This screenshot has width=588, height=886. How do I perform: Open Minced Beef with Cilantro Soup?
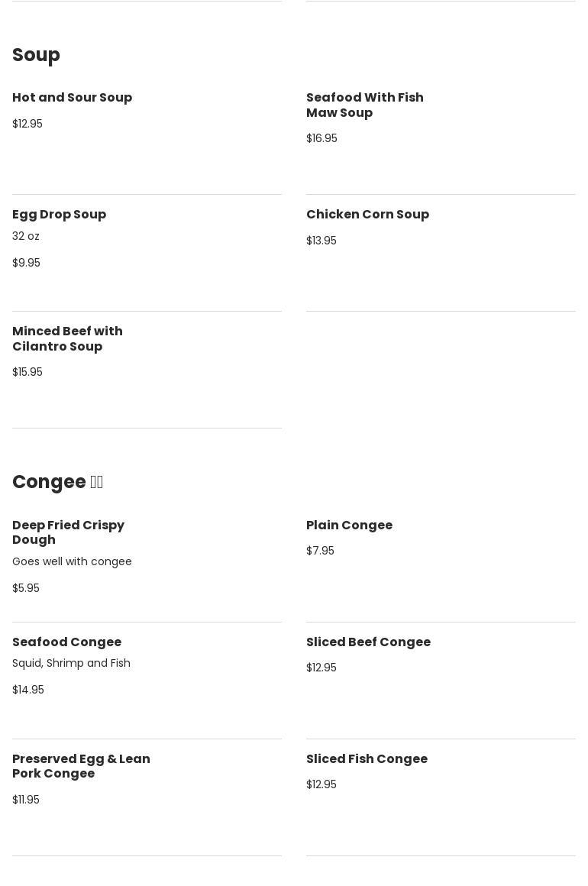67,338
